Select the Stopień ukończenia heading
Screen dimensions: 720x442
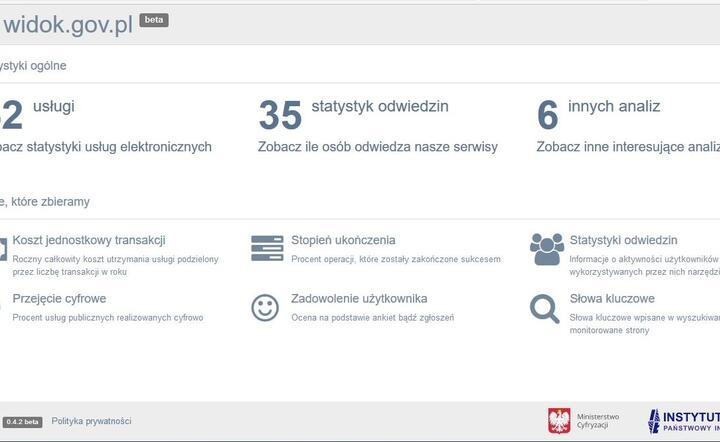pyautogui.click(x=343, y=240)
